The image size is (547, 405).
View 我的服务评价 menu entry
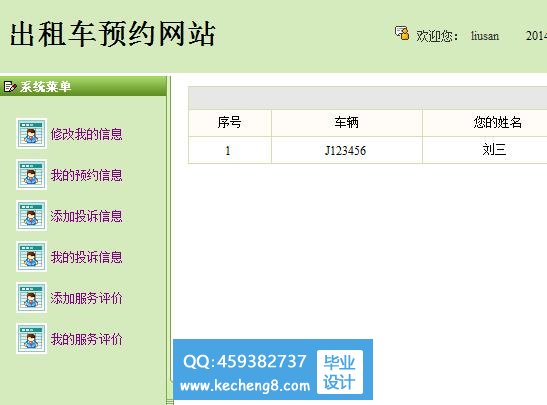(x=87, y=339)
